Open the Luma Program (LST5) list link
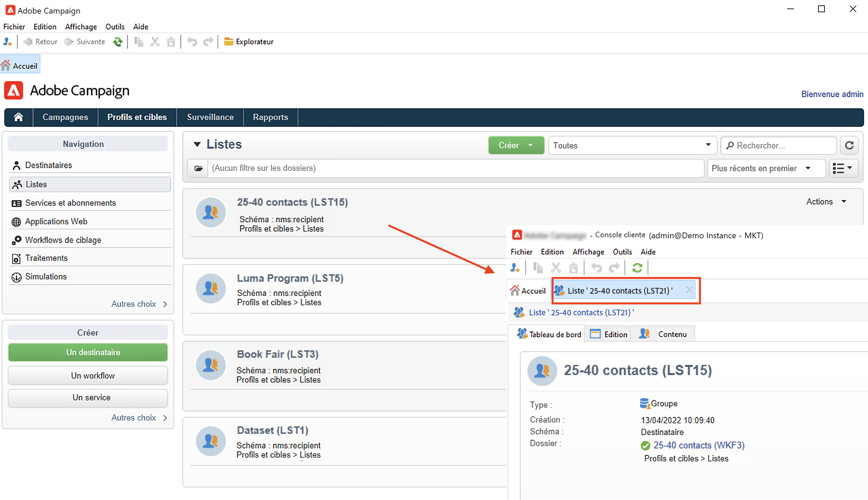 point(290,278)
